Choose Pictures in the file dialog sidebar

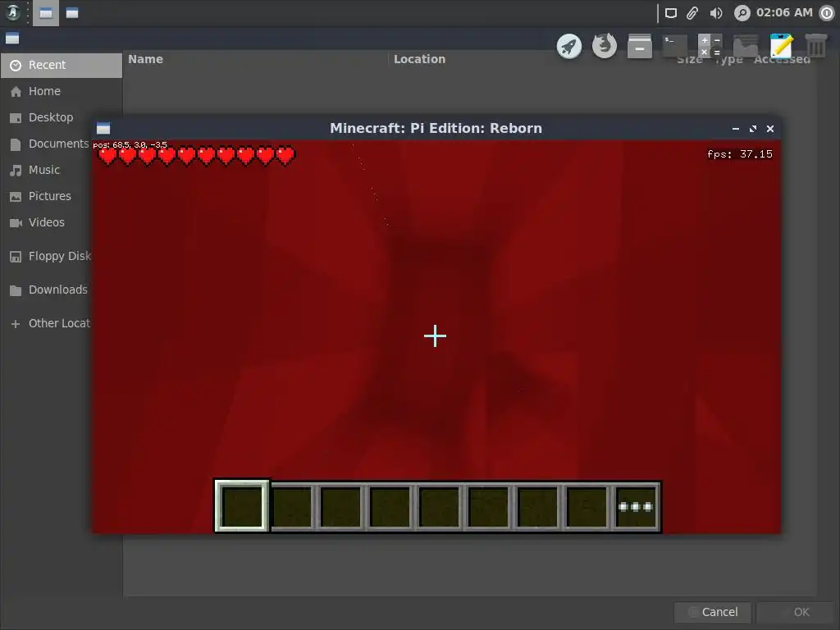click(47, 196)
